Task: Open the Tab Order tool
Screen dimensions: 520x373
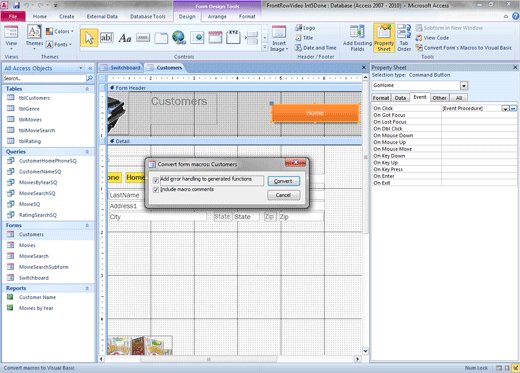Action: 404,38
